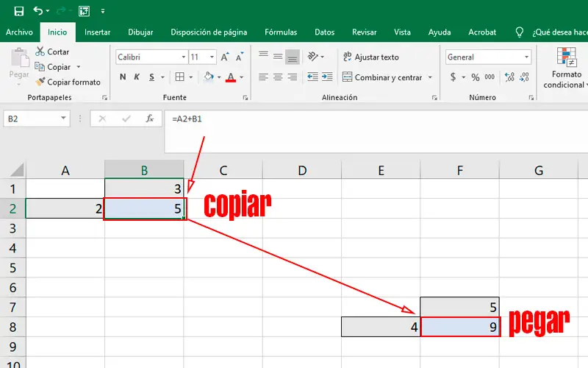Expand Combinar y centrar dropdown arrow
This screenshot has width=588, height=368.
pyautogui.click(x=430, y=77)
